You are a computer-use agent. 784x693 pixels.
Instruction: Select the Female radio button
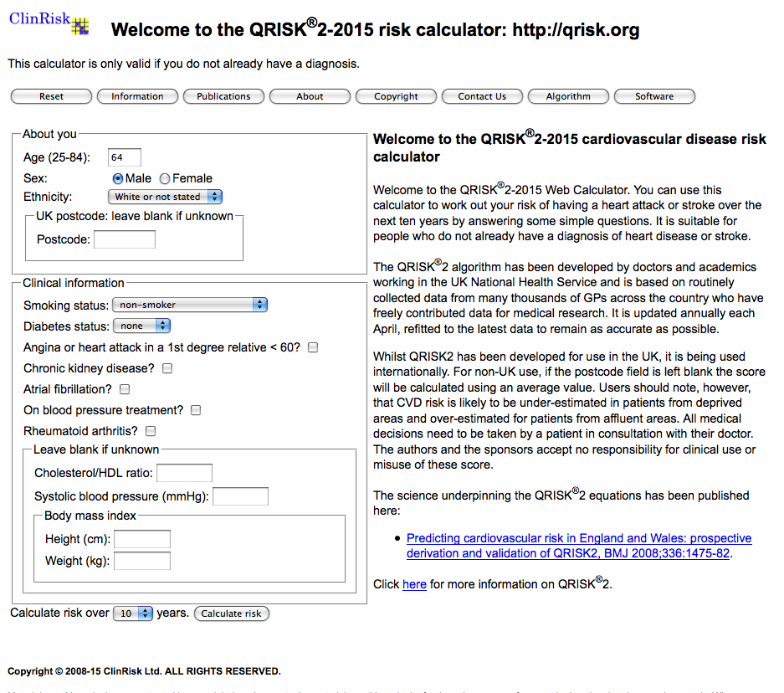click(165, 178)
